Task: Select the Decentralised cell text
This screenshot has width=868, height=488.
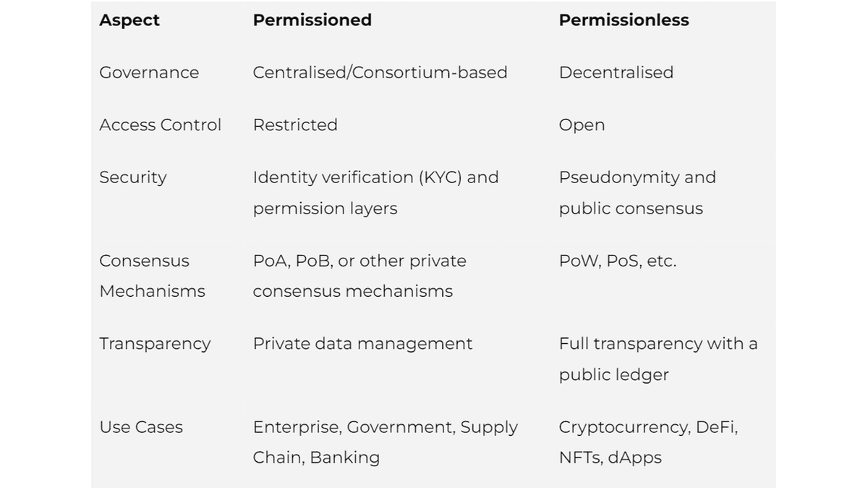Action: [616, 72]
